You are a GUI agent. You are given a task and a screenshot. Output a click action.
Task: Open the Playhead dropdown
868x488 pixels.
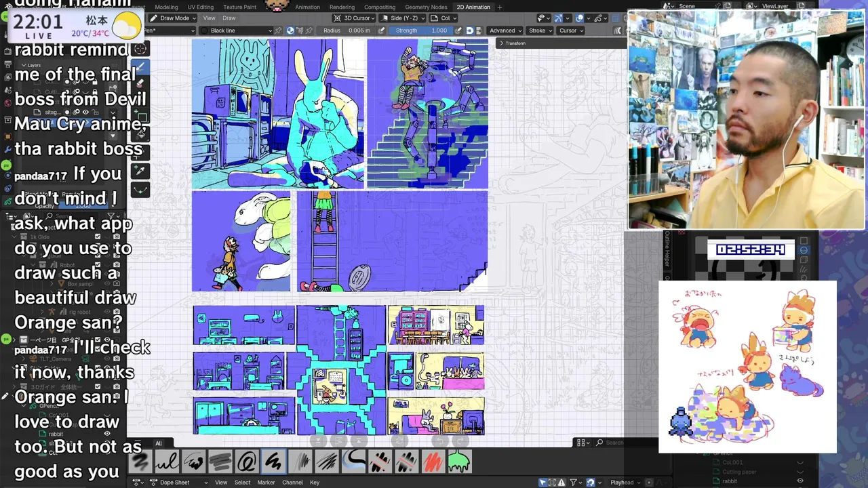click(x=625, y=483)
